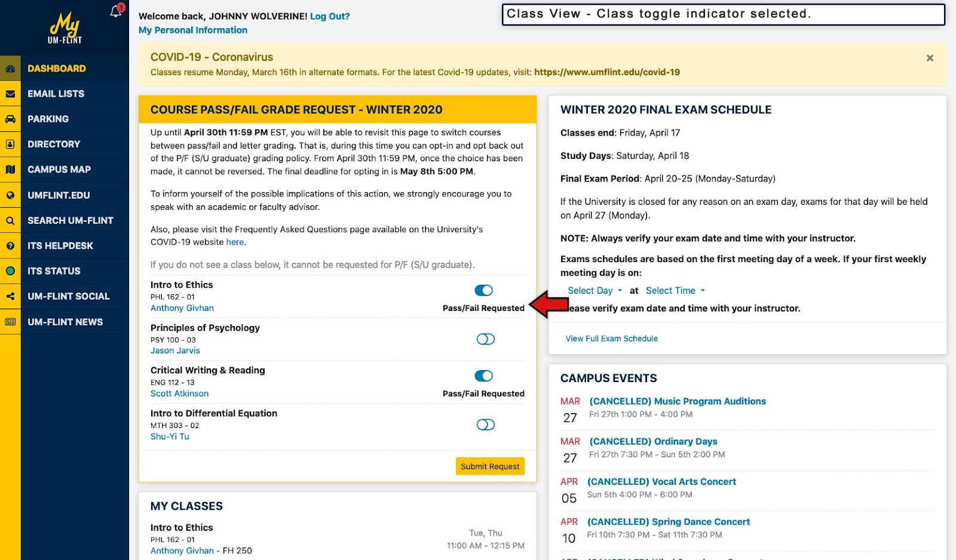This screenshot has width=956, height=560.
Task: Click the '11:00 AM - 12:15 PM' class time
Action: click(x=486, y=546)
